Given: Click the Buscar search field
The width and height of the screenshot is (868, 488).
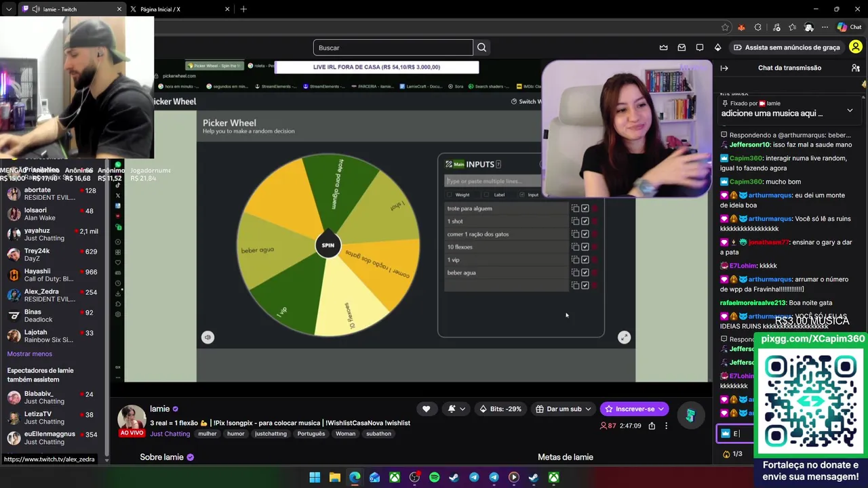Looking at the screenshot, I should (x=393, y=47).
